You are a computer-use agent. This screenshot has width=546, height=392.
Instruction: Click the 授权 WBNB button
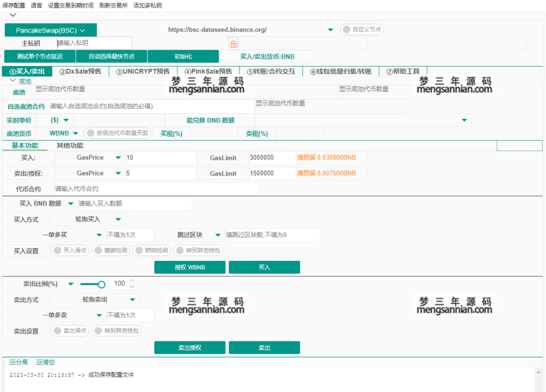pos(190,267)
